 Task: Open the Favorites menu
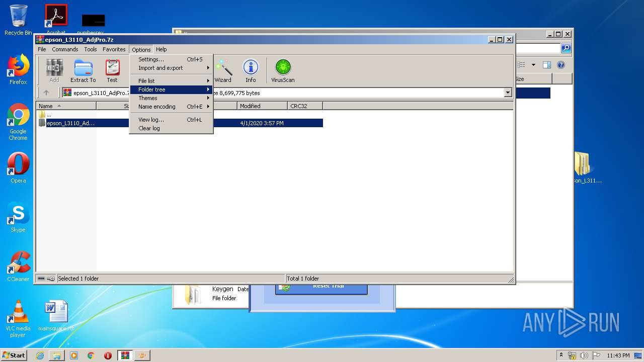pyautogui.click(x=114, y=49)
